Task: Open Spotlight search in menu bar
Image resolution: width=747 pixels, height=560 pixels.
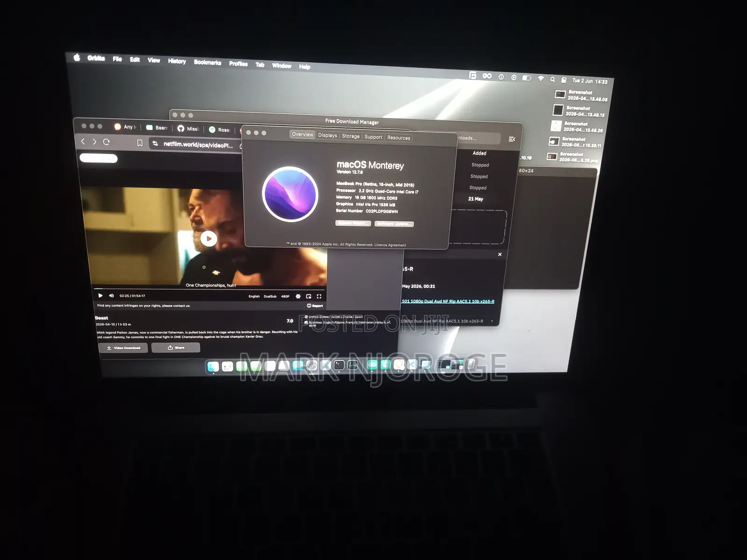Action: coord(553,79)
